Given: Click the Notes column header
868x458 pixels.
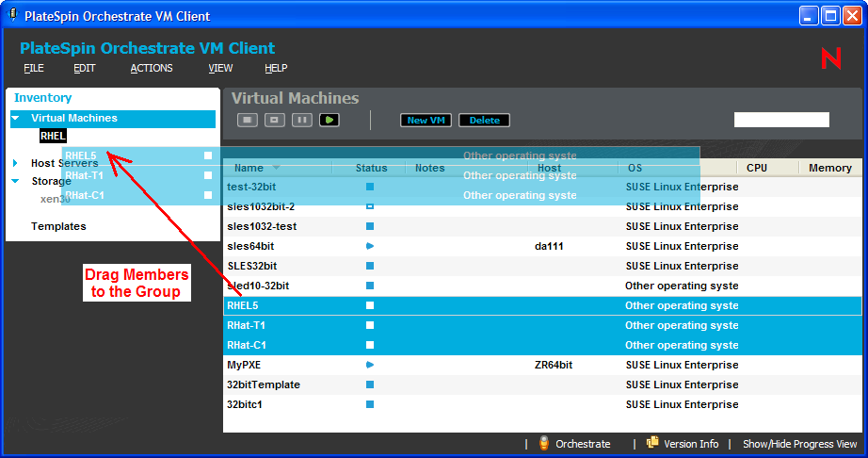Looking at the screenshot, I should point(429,168).
